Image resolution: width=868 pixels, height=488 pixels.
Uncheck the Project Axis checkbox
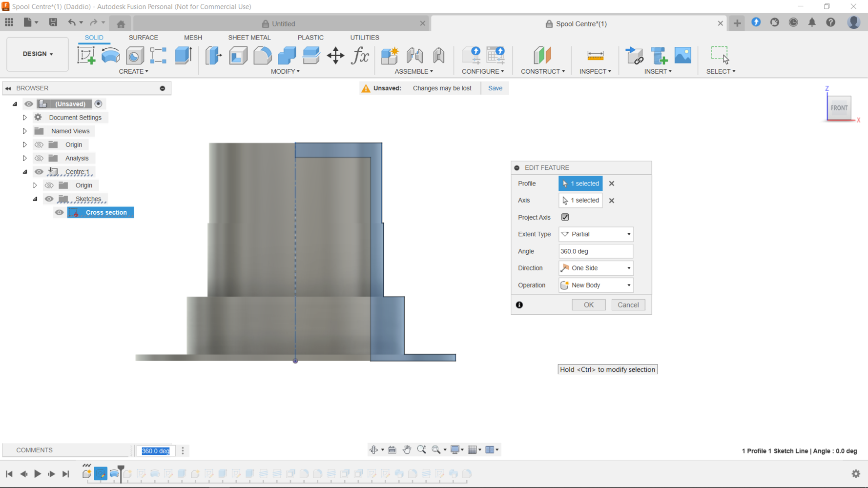click(565, 217)
